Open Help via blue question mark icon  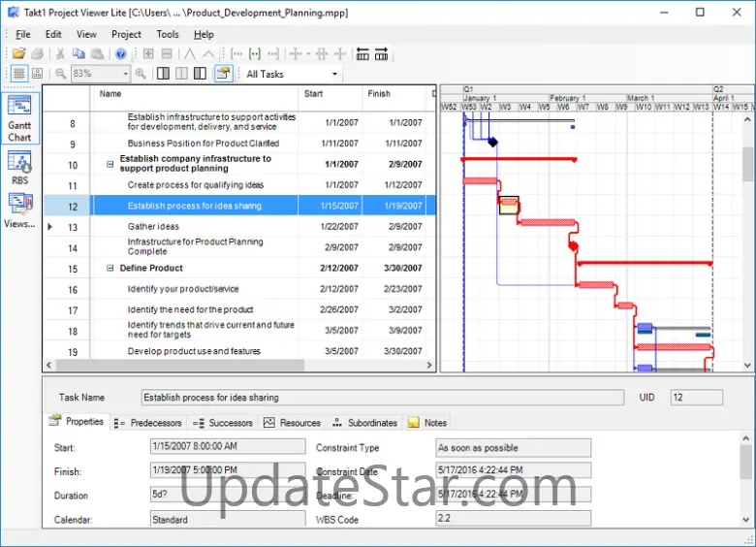pyautogui.click(x=120, y=53)
